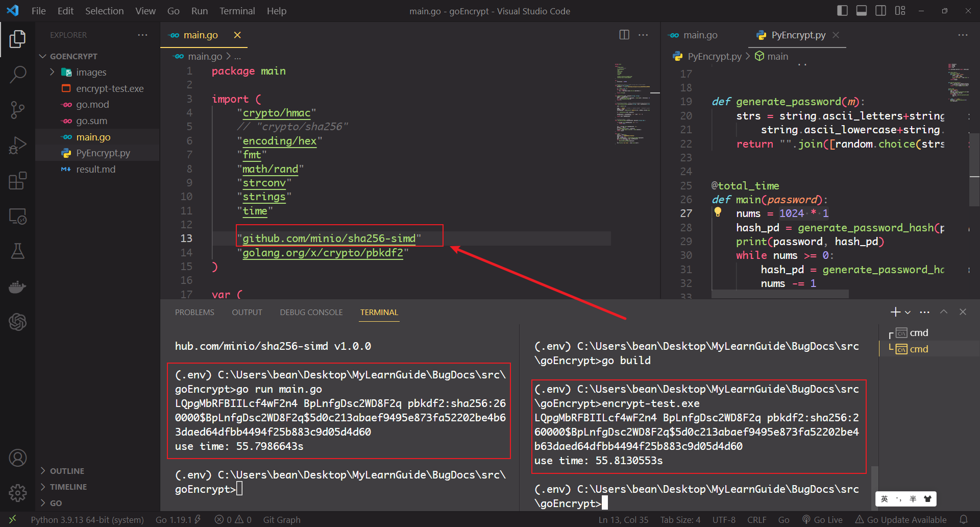Click Go Update Available notice

901,519
